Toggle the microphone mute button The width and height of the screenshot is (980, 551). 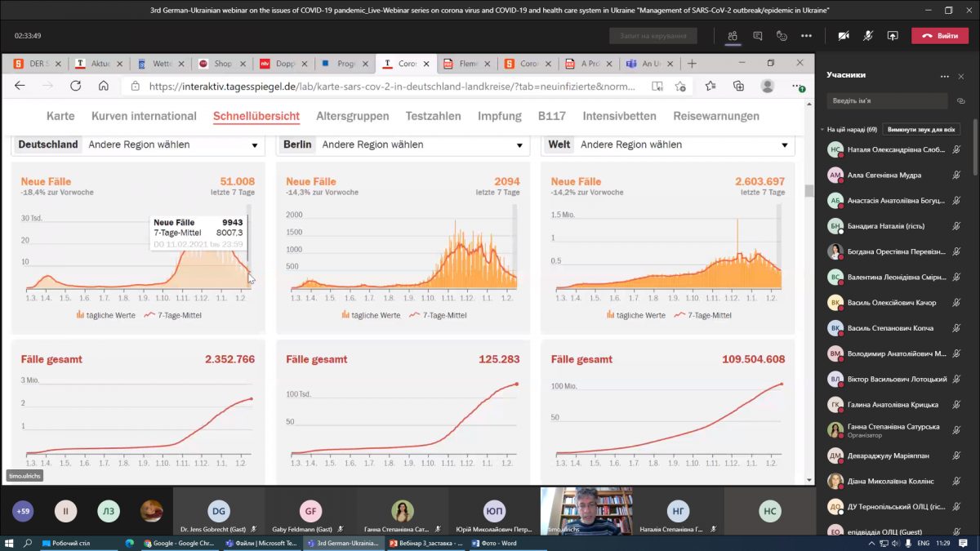point(868,36)
